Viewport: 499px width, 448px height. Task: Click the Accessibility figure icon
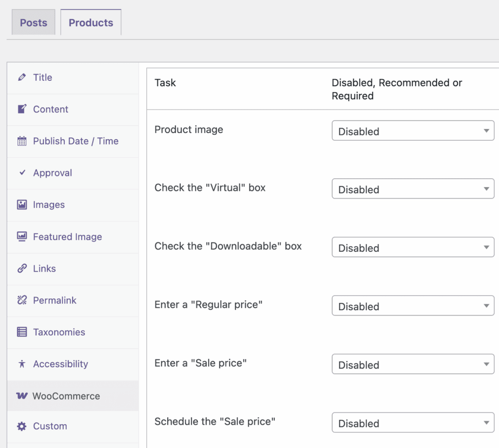point(21,364)
